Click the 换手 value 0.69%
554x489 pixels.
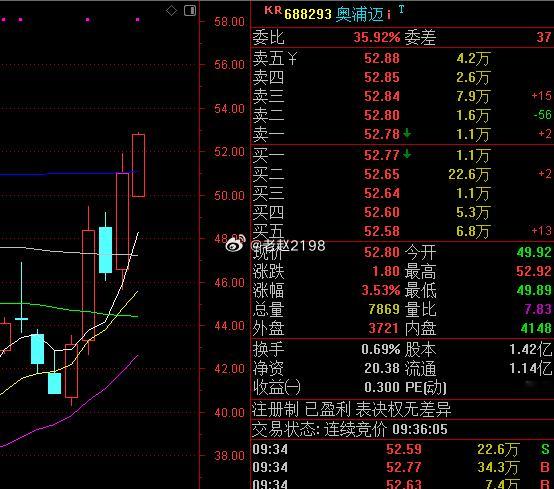(x=381, y=349)
